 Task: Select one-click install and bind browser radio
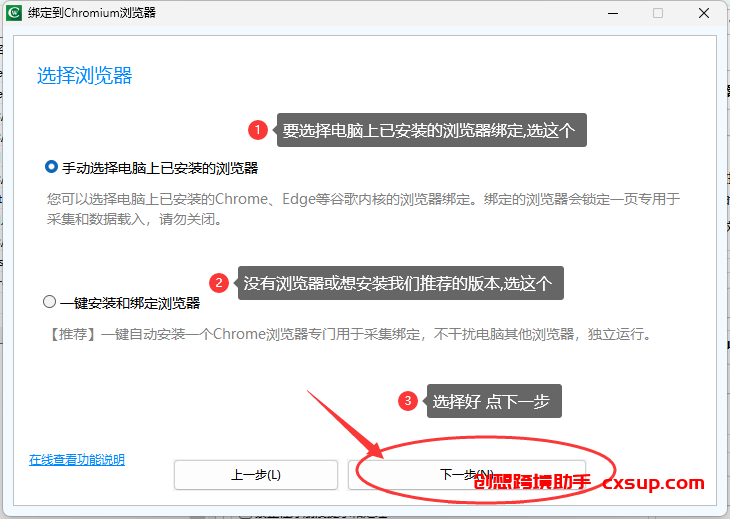pos(49,302)
